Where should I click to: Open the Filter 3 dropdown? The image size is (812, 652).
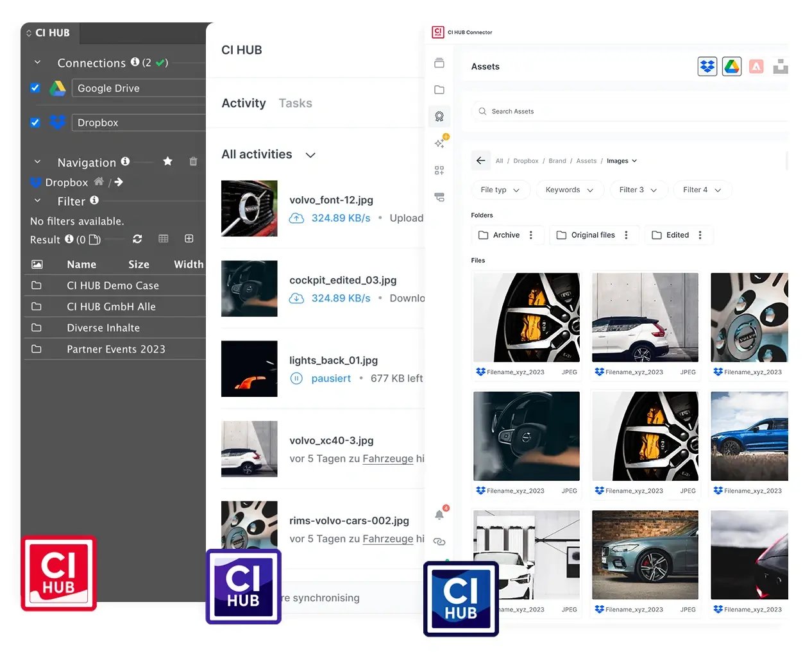click(x=638, y=190)
